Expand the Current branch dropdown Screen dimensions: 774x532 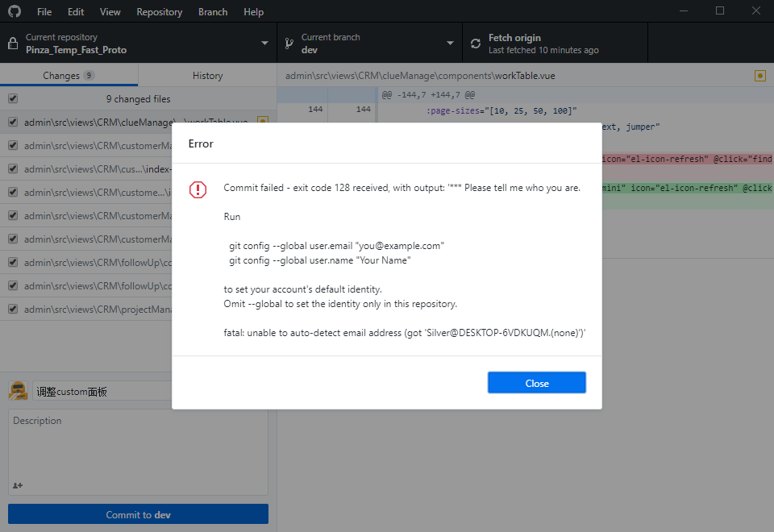[450, 43]
